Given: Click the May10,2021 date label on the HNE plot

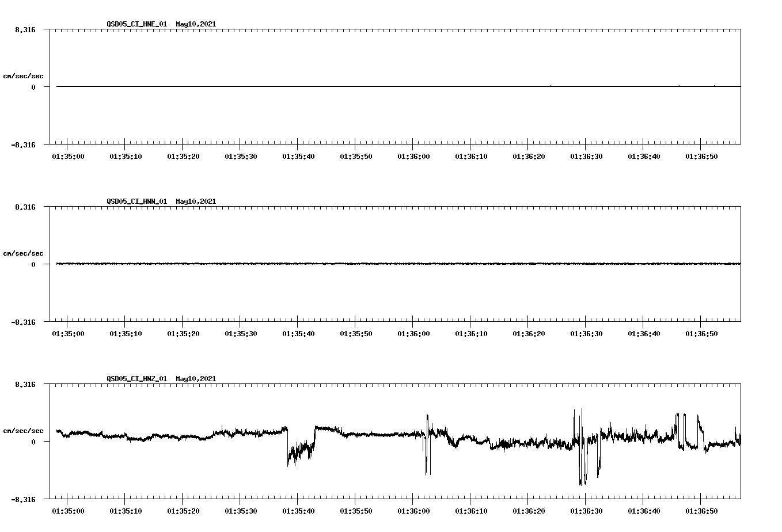Looking at the screenshot, I should (195, 24).
